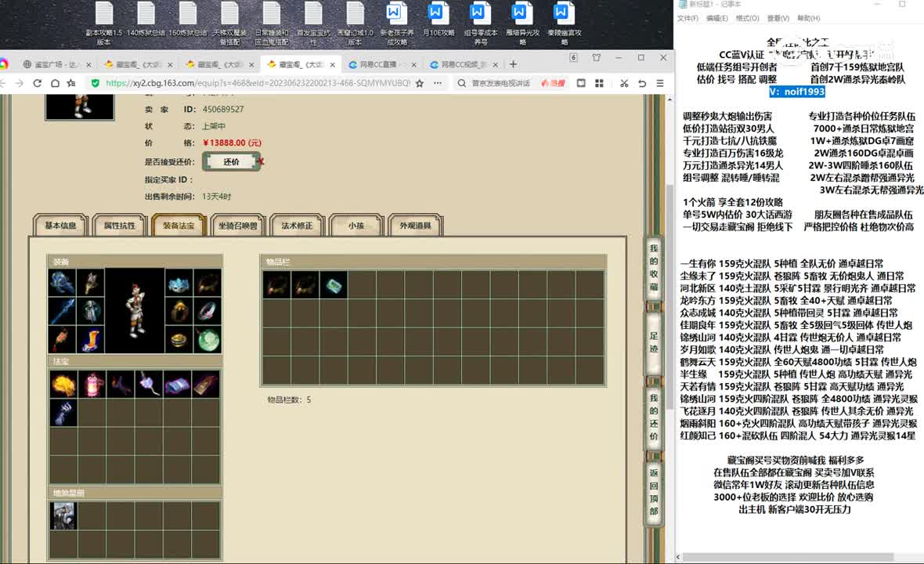The image size is (924, 564).
Task: Click the search magnifier icon
Action: (461, 83)
